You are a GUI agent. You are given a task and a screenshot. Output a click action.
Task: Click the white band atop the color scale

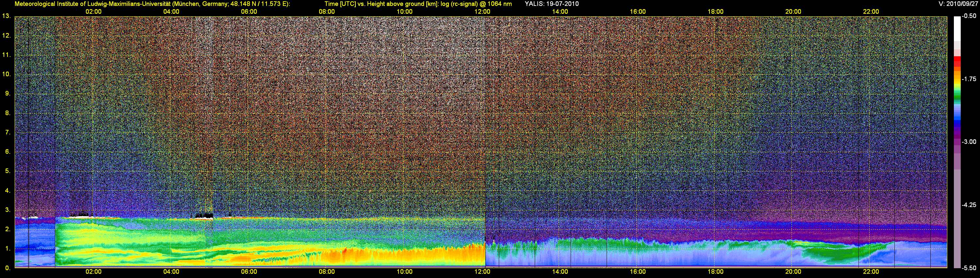957,28
